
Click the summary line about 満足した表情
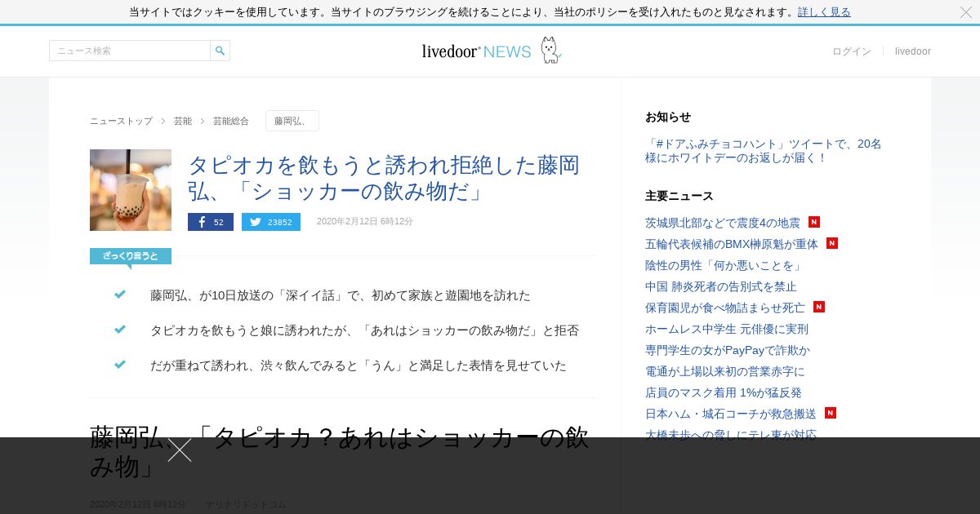click(359, 366)
